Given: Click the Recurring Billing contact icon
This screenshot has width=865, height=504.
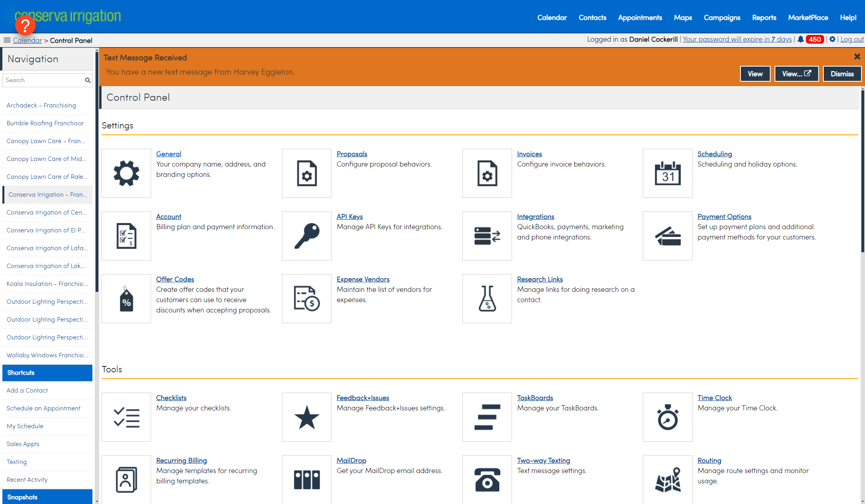Looking at the screenshot, I should (126, 479).
